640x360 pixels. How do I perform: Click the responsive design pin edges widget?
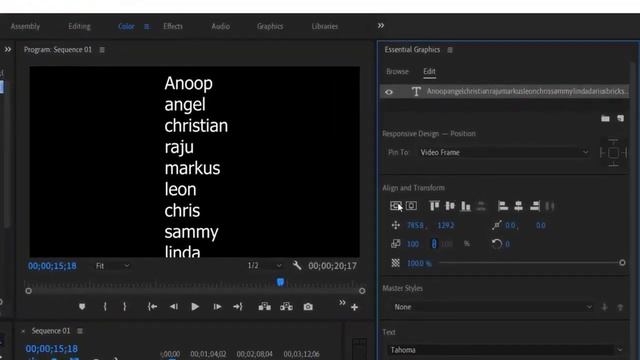pyautogui.click(x=613, y=153)
